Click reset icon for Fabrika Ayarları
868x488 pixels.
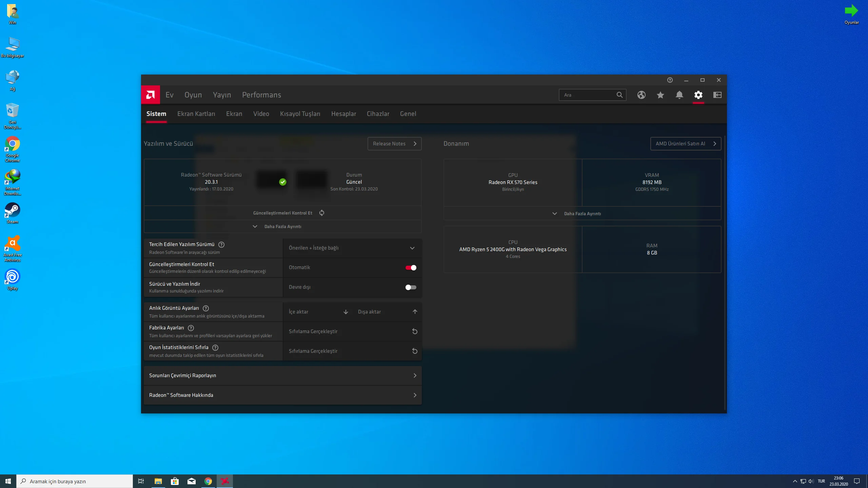414,331
